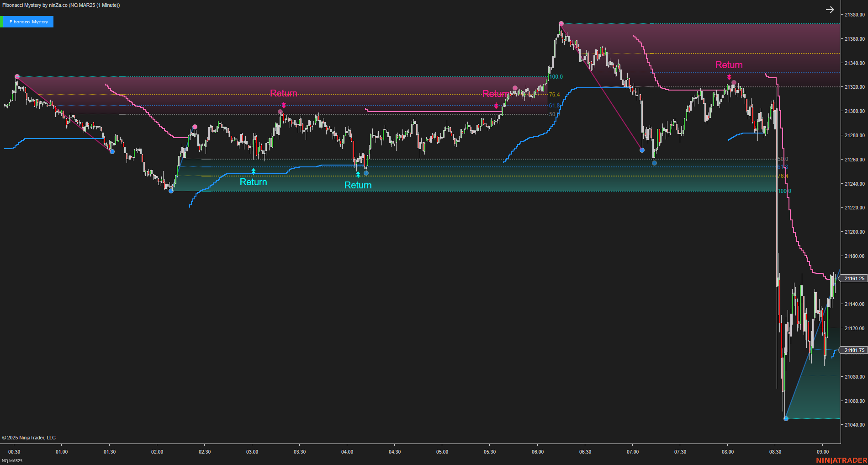This screenshot has width=868, height=465.
Task: Click the cyan up-arrow beneath the second cyan Return label
Action: pos(358,174)
